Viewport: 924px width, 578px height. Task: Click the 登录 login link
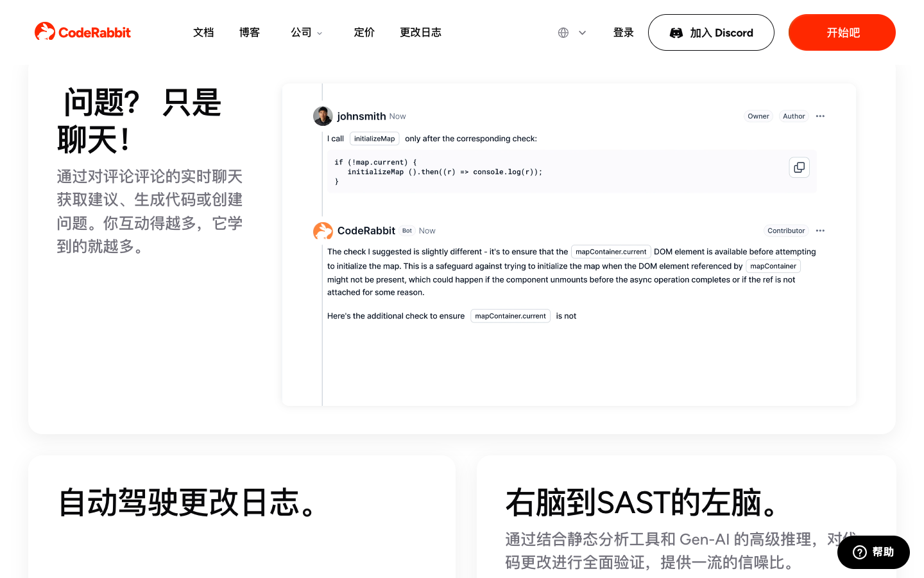tap(624, 32)
